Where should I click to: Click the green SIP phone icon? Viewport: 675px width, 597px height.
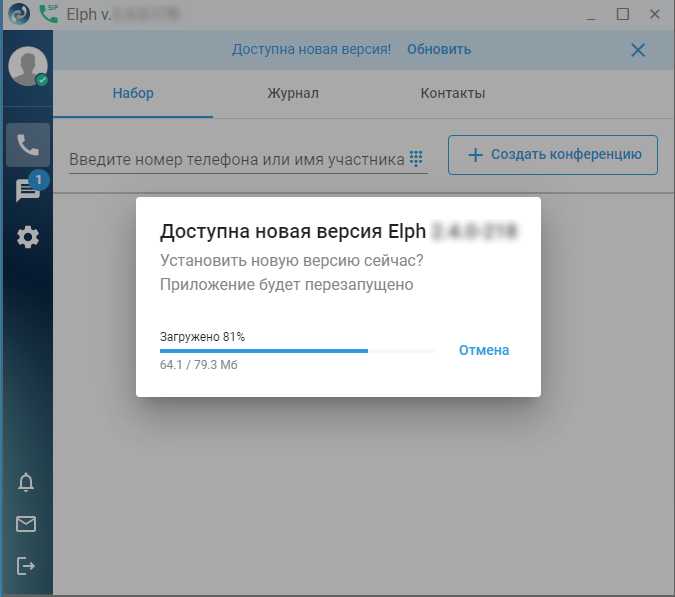(x=48, y=14)
